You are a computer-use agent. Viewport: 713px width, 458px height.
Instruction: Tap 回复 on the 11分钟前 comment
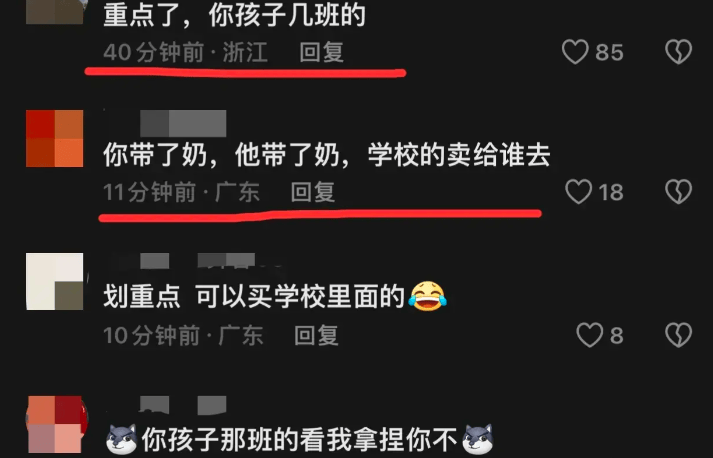[x=313, y=192]
